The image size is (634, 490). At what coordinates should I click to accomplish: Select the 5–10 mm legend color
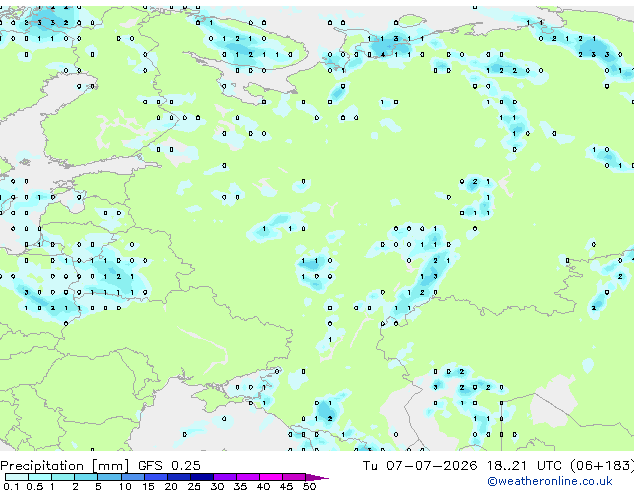click(x=109, y=477)
